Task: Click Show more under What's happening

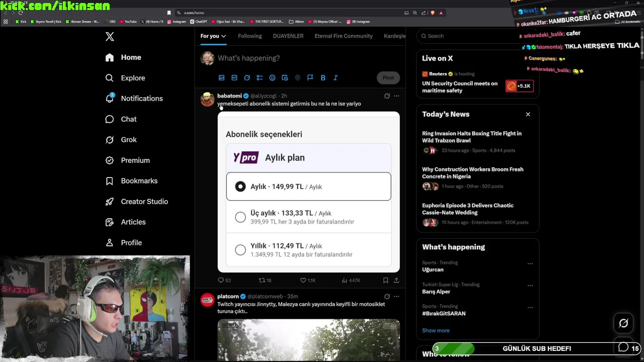Action: click(x=436, y=330)
